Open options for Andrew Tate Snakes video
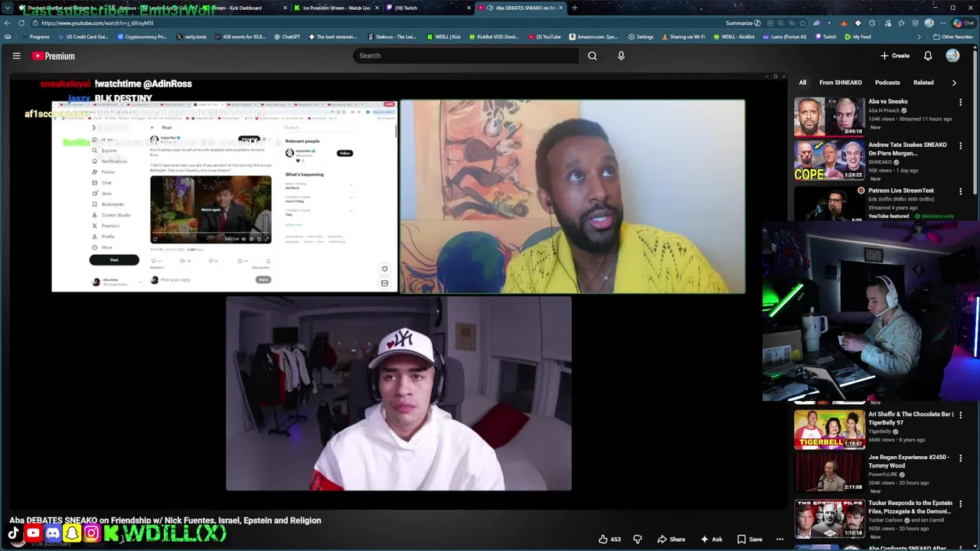 coord(960,145)
